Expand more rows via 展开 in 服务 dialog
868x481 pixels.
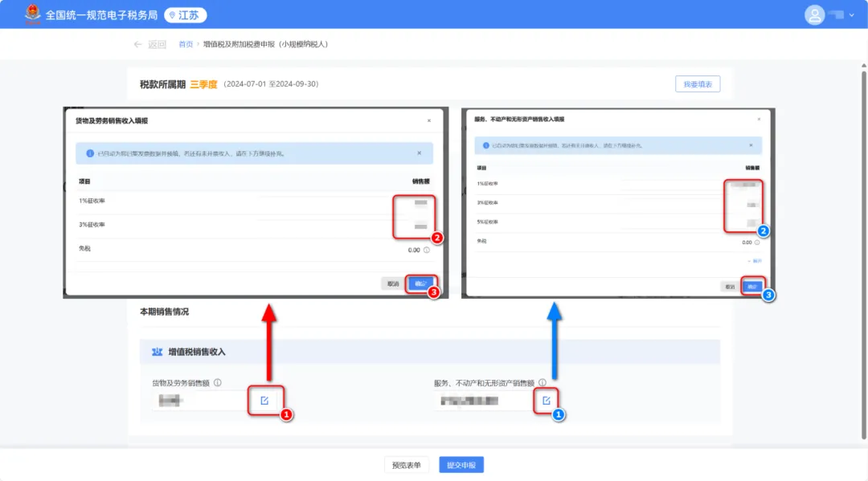(x=754, y=261)
